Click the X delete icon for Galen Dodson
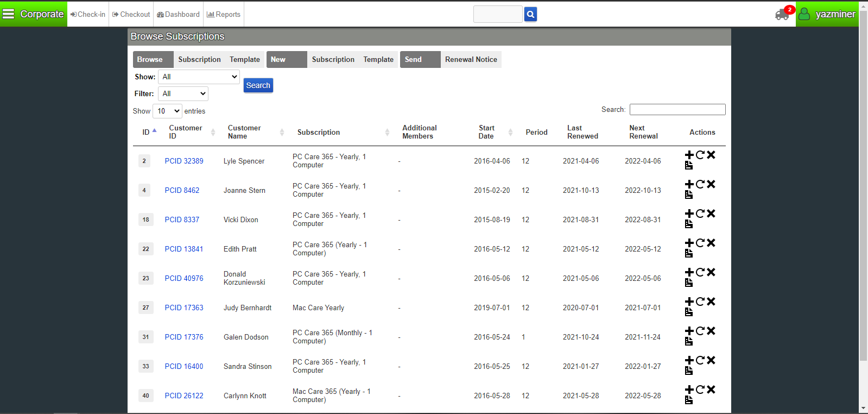This screenshot has height=414, width=868. [x=711, y=331]
